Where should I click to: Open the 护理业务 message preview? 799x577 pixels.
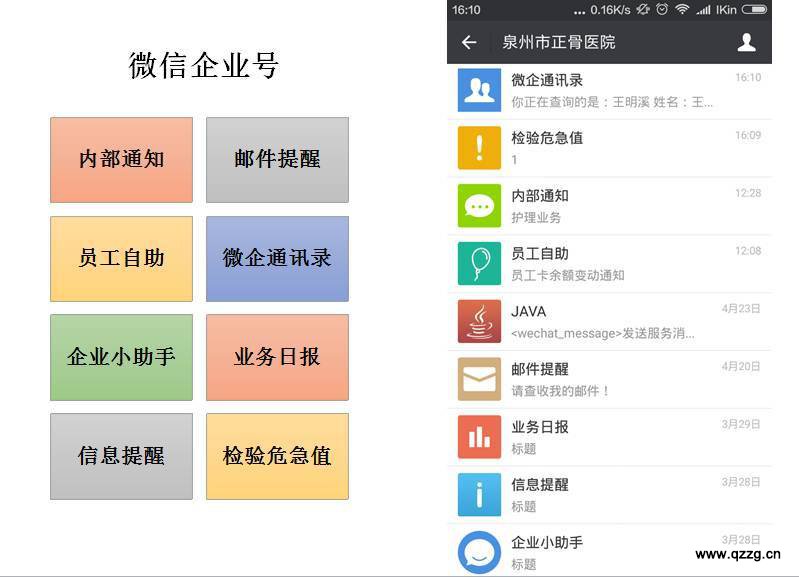point(536,218)
